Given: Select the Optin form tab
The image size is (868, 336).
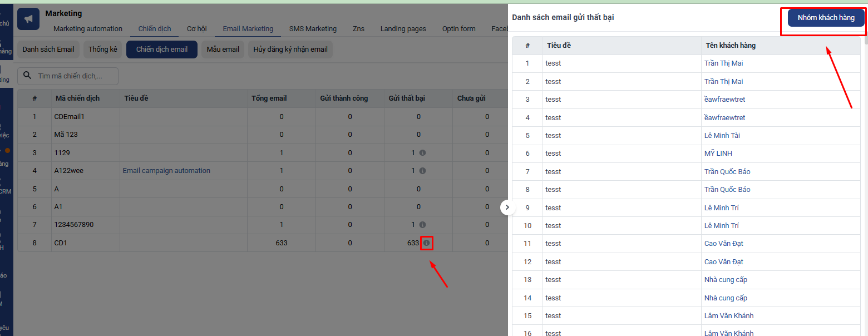Looking at the screenshot, I should tap(458, 29).
